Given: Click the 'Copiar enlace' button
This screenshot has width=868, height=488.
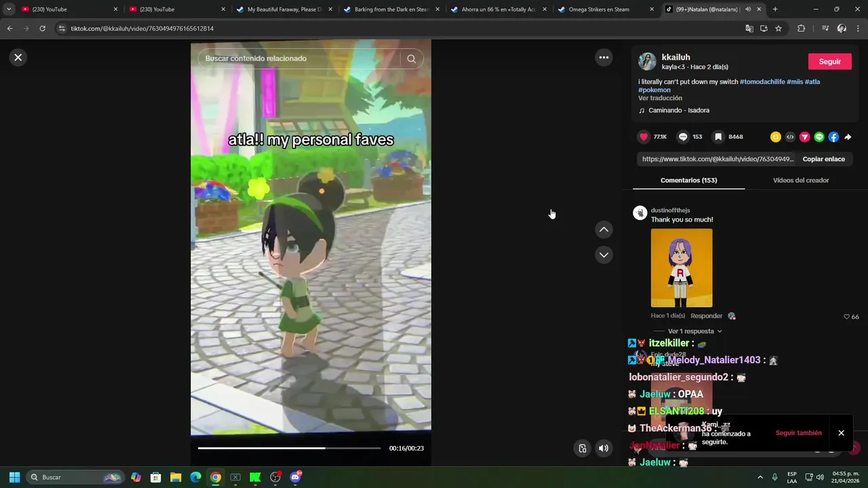Looking at the screenshot, I should [823, 159].
